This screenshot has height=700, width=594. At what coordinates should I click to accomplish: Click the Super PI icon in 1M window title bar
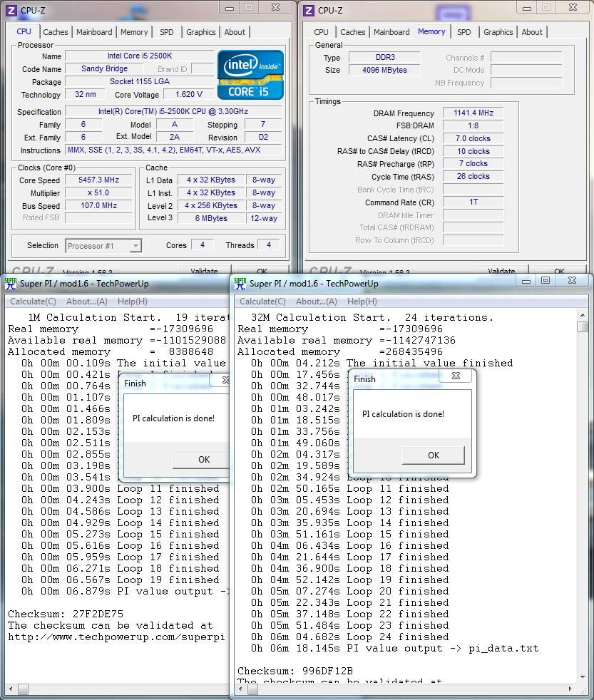click(x=10, y=284)
